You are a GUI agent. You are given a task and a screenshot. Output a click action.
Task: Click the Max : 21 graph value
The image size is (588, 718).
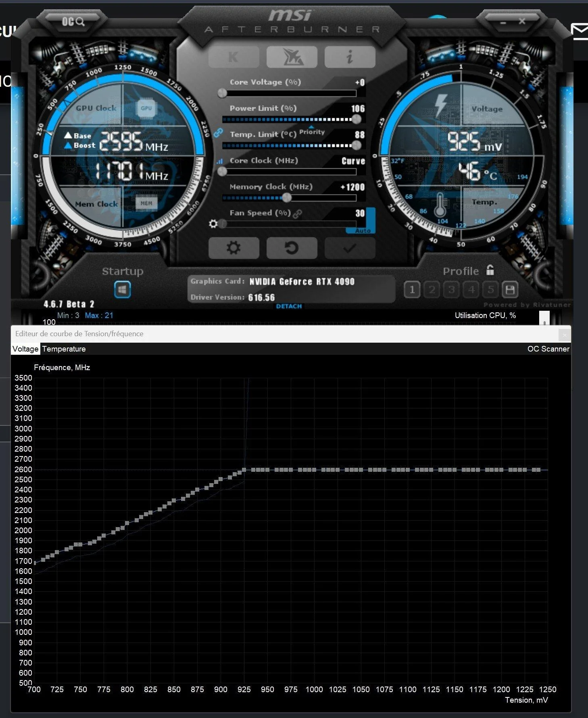click(99, 315)
